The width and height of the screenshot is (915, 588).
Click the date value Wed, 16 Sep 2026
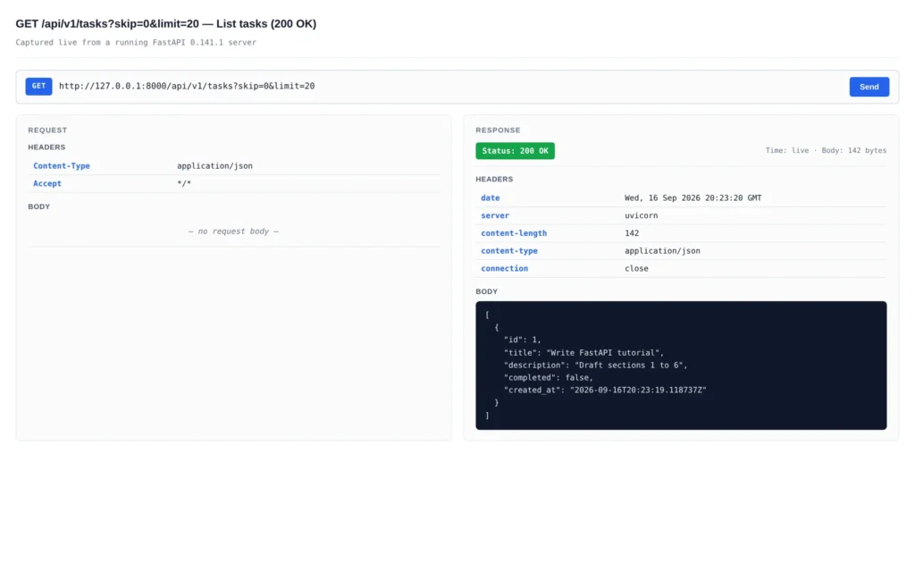(x=693, y=197)
